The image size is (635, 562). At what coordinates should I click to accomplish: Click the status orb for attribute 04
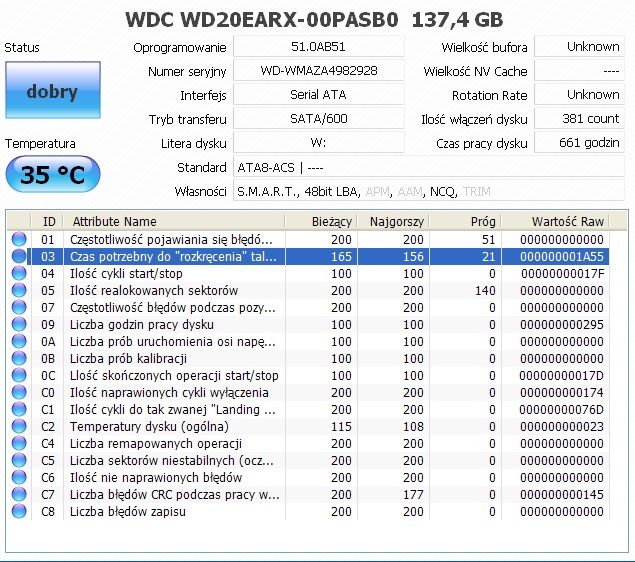click(x=19, y=273)
